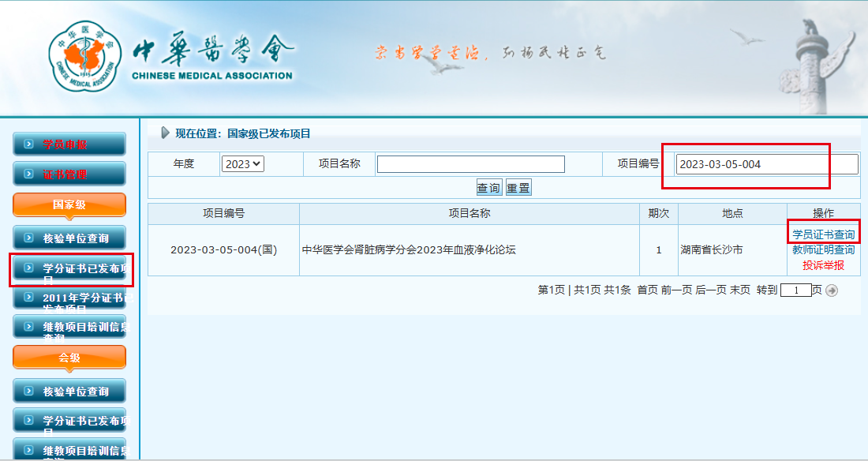Screen dimensions: 868x461
Task: Click the 项目名称 table column header
Action: pyautogui.click(x=470, y=213)
